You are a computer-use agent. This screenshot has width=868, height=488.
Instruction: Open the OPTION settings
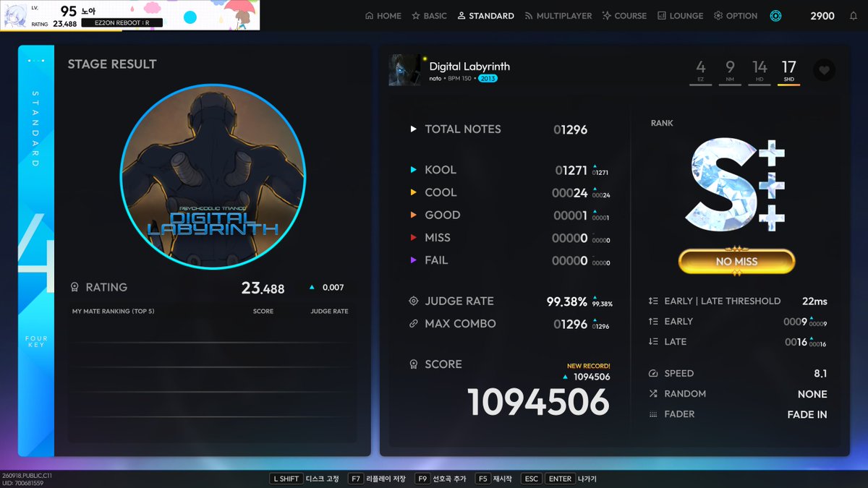pyautogui.click(x=736, y=16)
